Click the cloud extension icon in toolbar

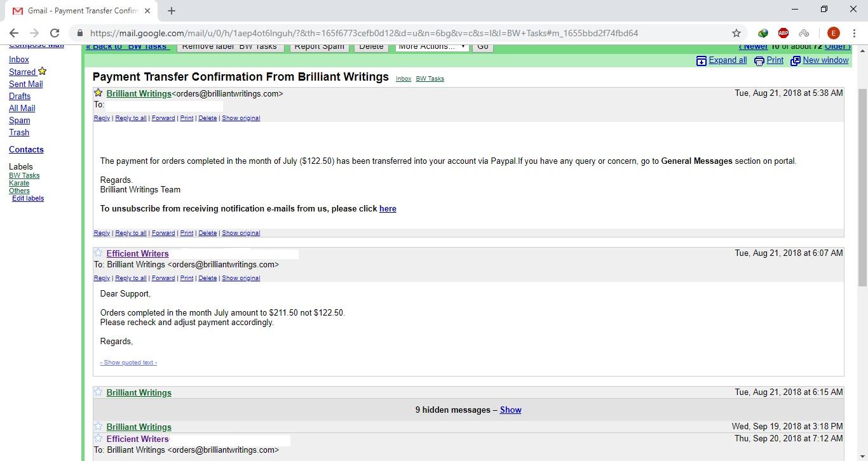click(x=804, y=33)
